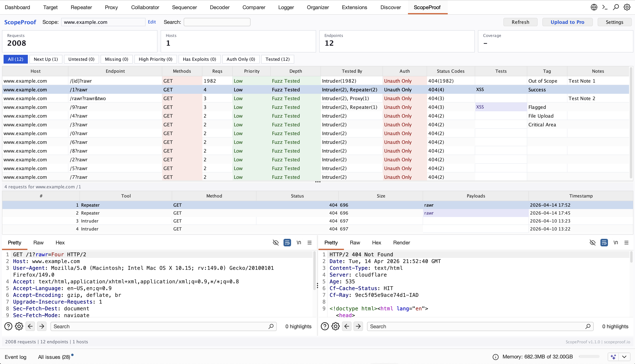Viewport: 635px width, 364px height.
Task: Toggle hidden characters eye icon in response viewer
Action: click(x=592, y=242)
